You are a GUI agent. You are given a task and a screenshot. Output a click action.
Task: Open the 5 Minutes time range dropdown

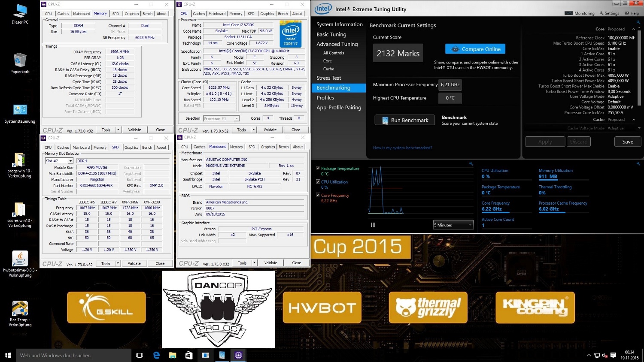tap(453, 225)
